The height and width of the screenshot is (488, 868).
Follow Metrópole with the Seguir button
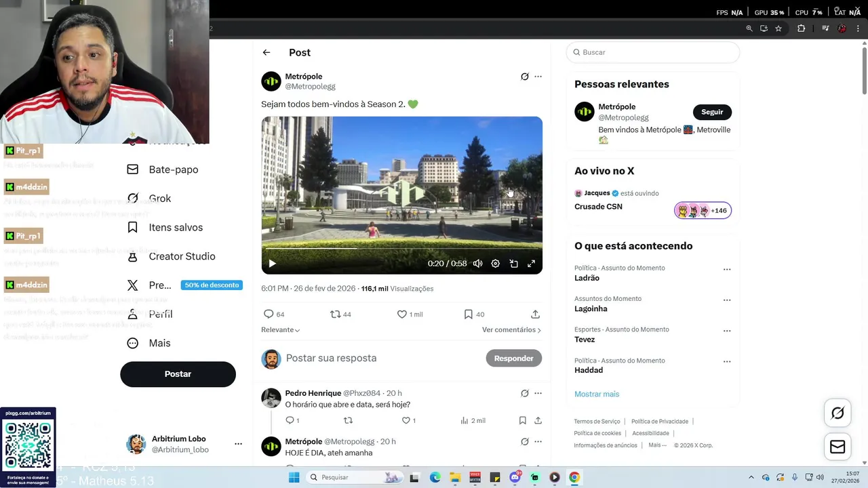712,112
